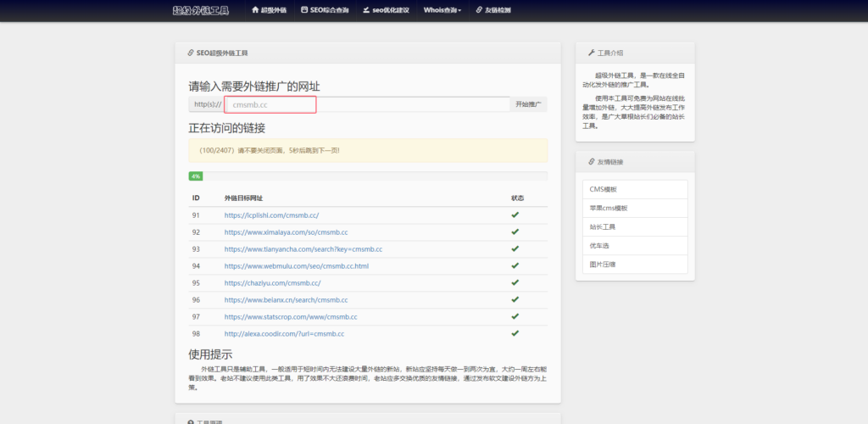The image size is (868, 424).
Task: Click the checkmark status for row 96
Action: click(515, 299)
